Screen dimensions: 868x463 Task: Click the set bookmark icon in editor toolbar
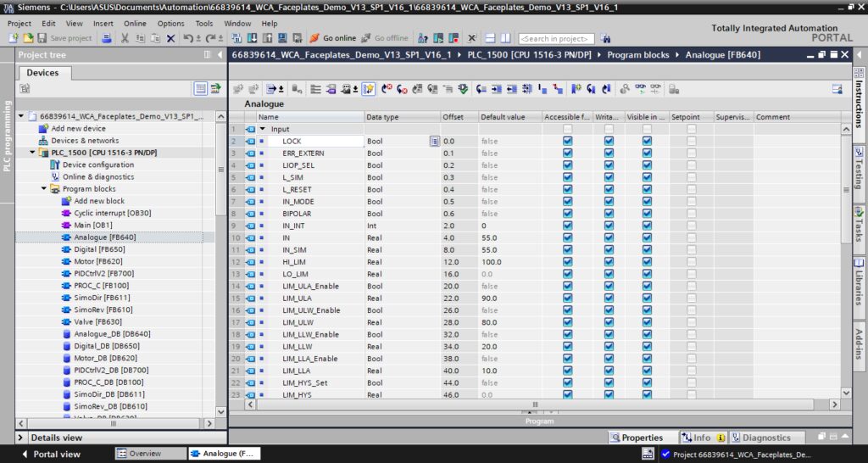point(576,88)
